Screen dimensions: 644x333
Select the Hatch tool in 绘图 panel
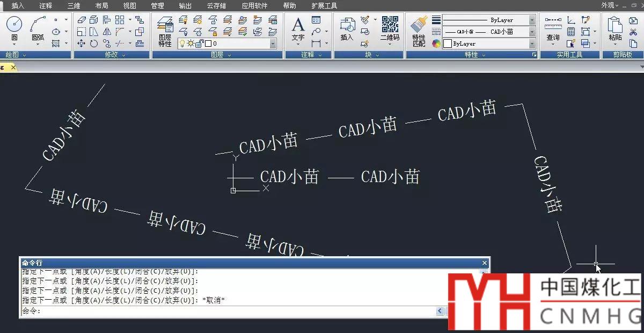point(56,44)
